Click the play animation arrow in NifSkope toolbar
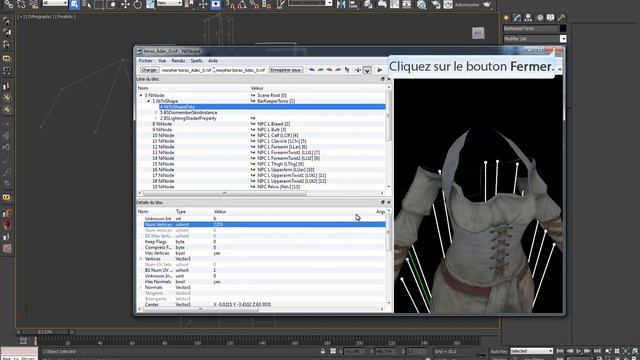Viewport: 640px width, 360px height. [380, 70]
